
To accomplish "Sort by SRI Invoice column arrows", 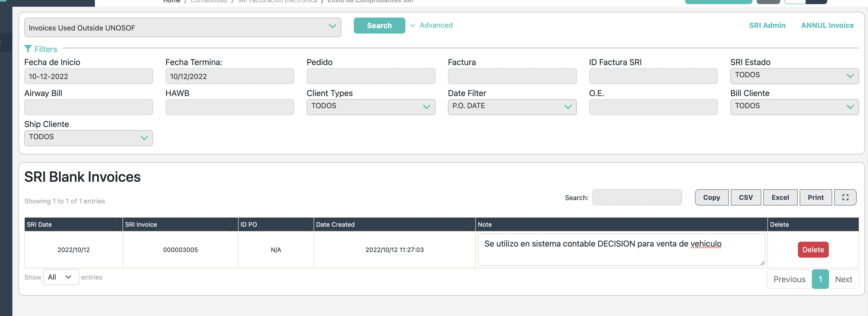I will point(231,225).
